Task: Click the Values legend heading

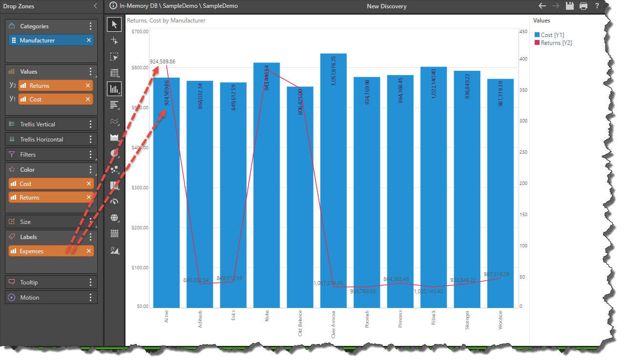Action: (x=542, y=20)
